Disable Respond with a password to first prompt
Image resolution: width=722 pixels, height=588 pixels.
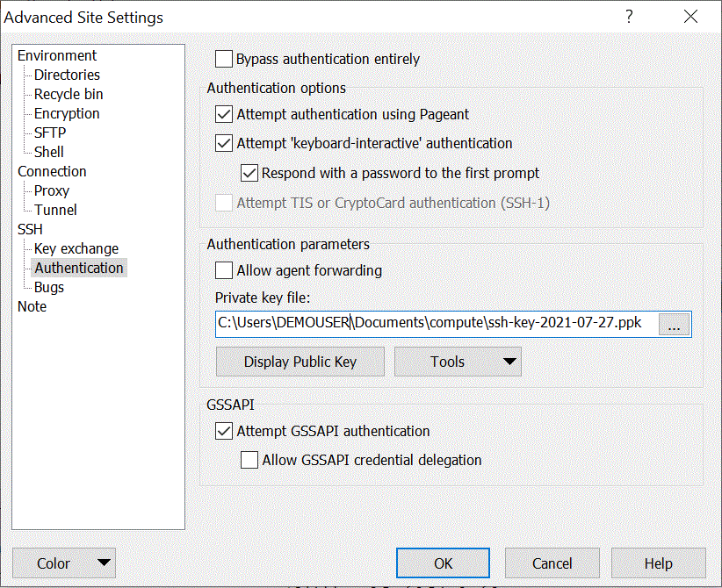tap(249, 173)
